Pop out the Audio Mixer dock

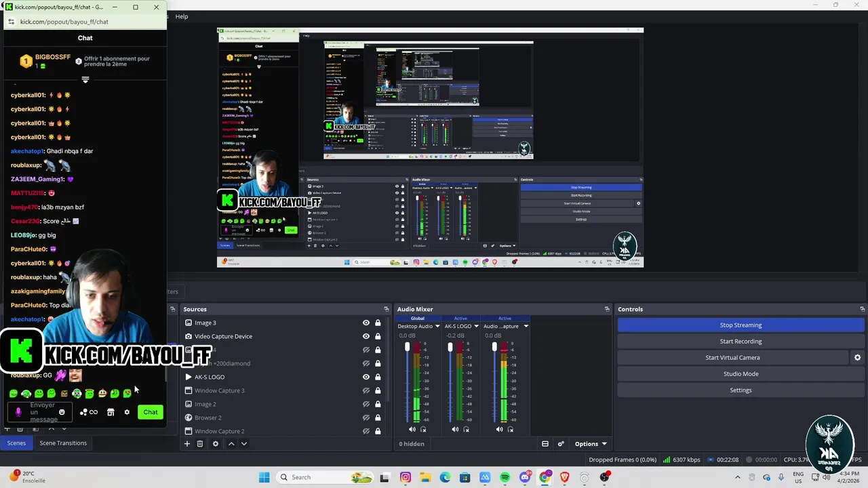[607, 309]
